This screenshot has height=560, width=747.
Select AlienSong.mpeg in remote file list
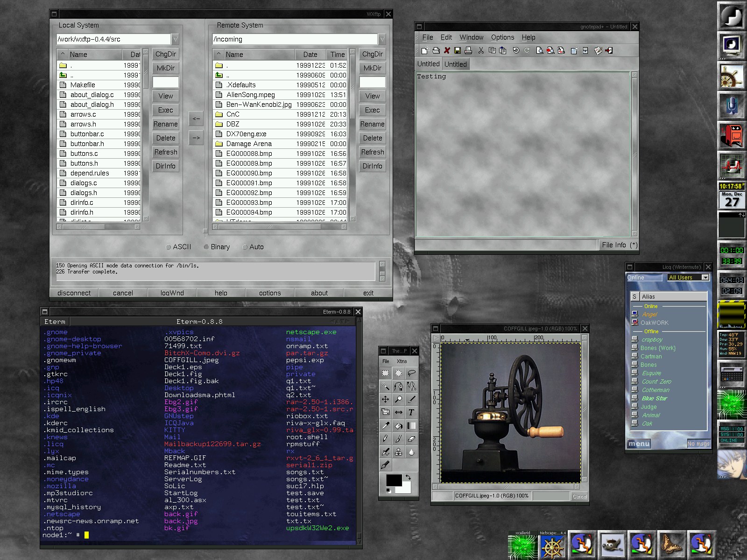coord(281,95)
